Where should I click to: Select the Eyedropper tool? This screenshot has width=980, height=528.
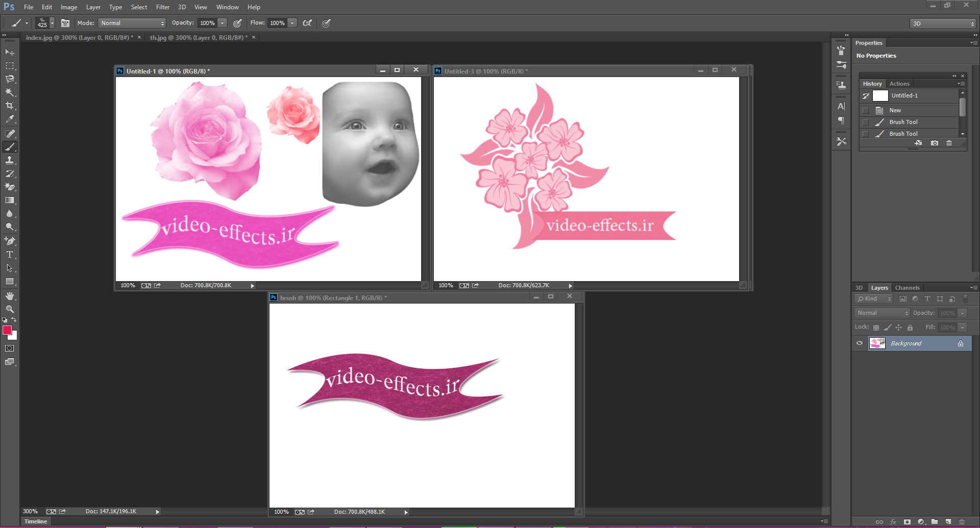coord(10,119)
